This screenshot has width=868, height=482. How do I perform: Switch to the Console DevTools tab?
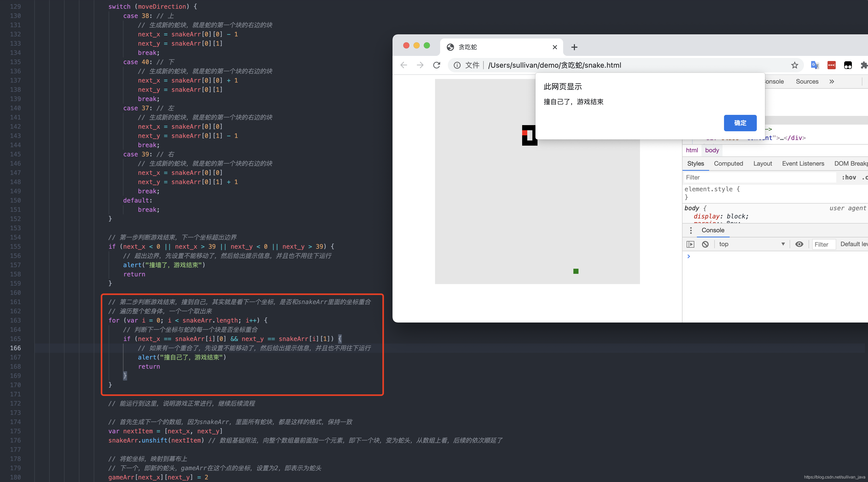[774, 81]
